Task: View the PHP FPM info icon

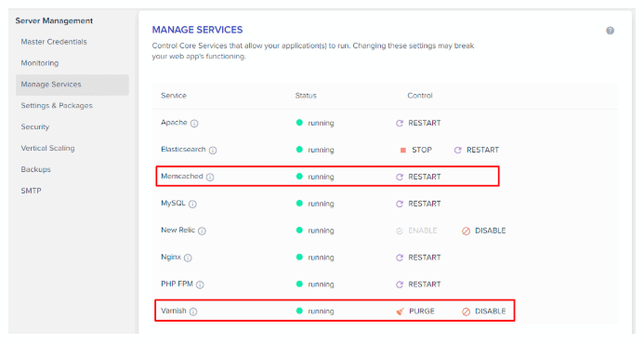Action: click(x=200, y=284)
